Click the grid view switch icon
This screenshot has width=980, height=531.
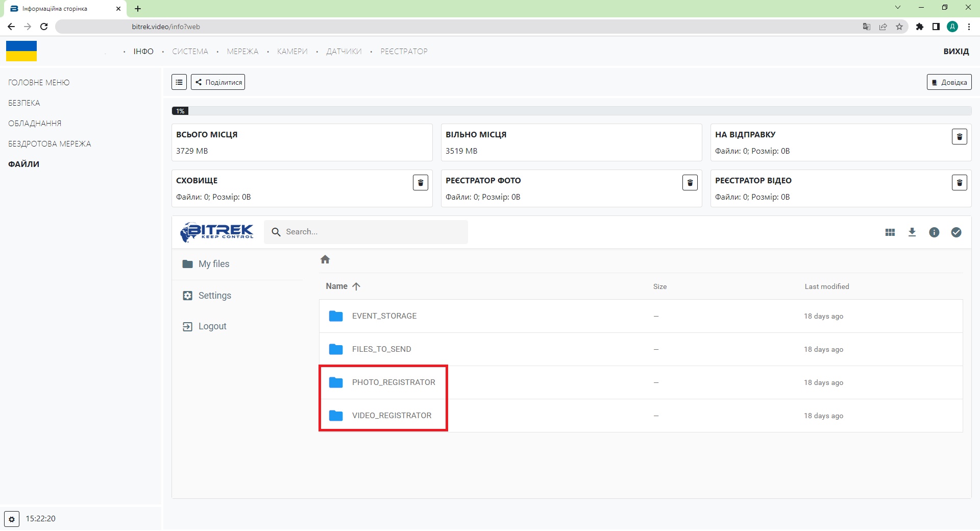pyautogui.click(x=890, y=232)
